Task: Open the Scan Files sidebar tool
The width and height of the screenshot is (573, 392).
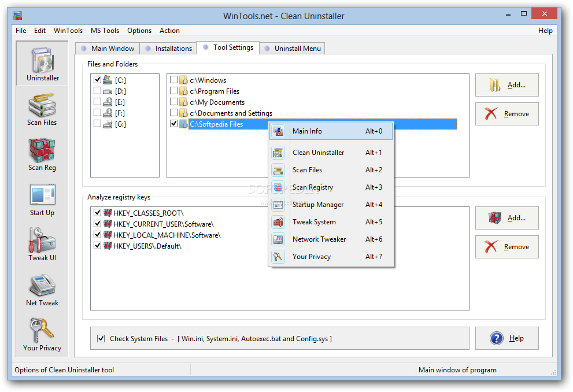Action: coord(42,110)
